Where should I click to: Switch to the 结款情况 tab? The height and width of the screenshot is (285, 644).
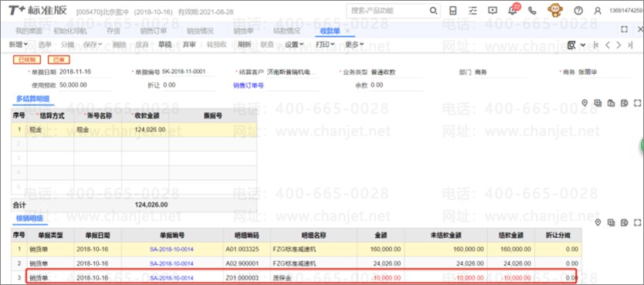point(286,31)
